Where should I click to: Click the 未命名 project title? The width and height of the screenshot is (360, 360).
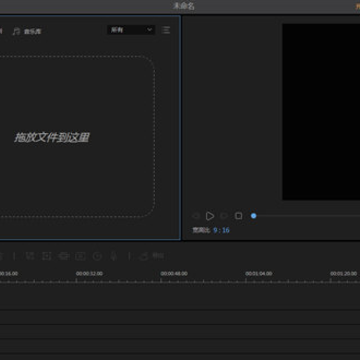point(184,6)
